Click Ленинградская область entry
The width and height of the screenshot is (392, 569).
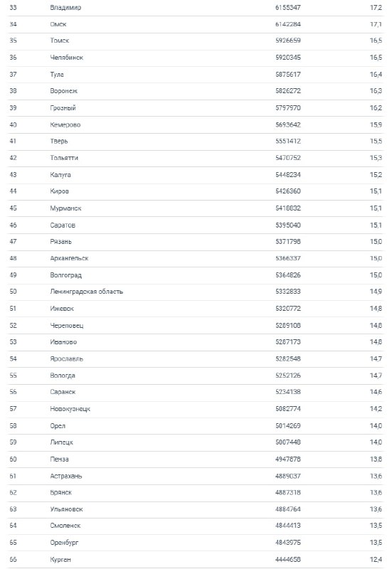[x=86, y=292]
